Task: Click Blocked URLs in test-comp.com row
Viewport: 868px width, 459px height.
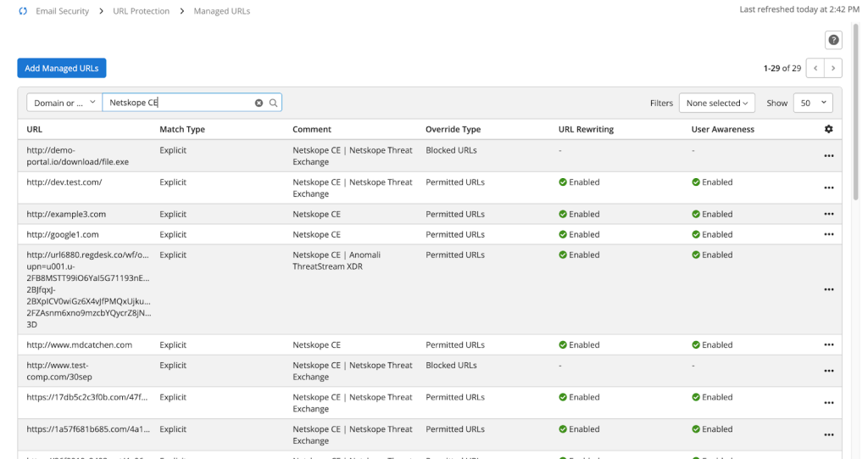Action: (451, 366)
